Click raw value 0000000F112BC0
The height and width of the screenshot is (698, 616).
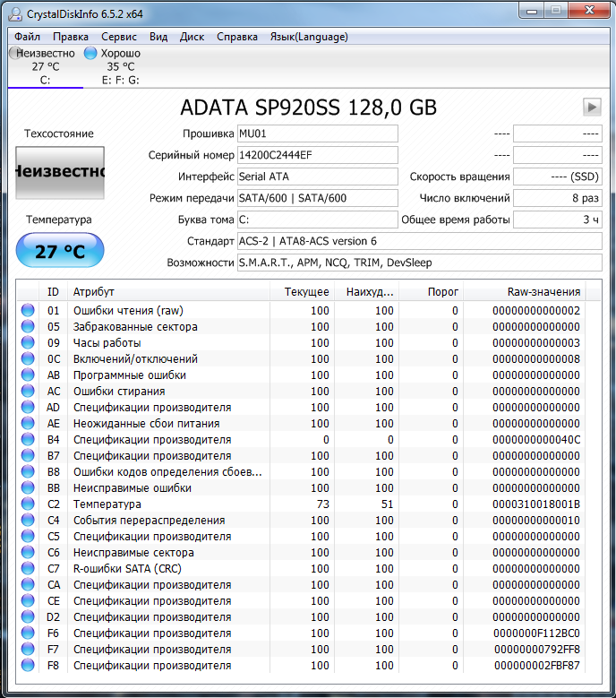click(536, 633)
